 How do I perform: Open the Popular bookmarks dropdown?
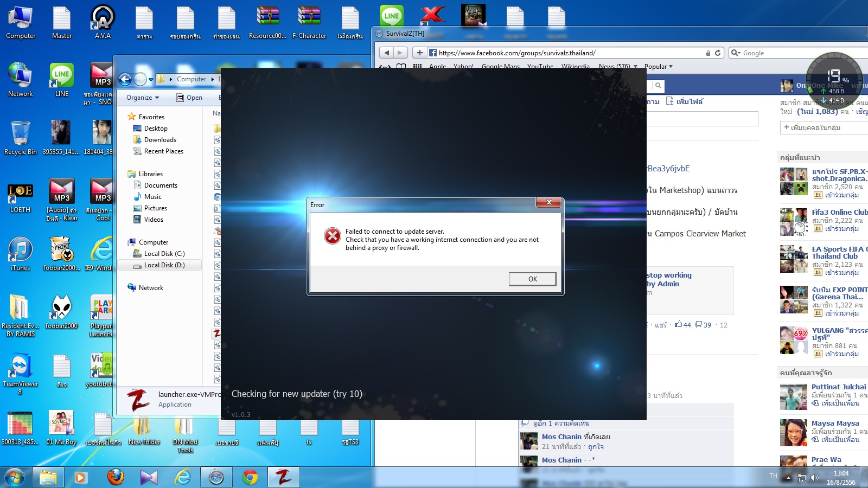pyautogui.click(x=659, y=67)
